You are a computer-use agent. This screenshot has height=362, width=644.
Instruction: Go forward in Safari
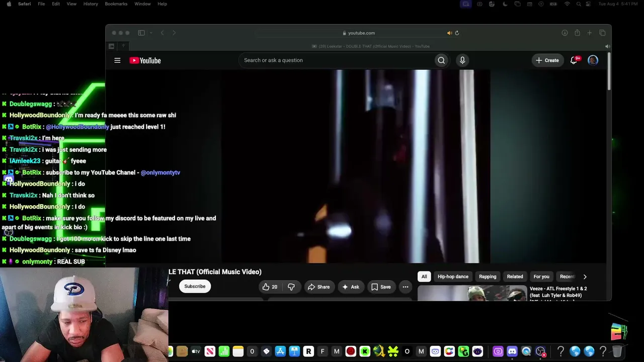(x=174, y=33)
